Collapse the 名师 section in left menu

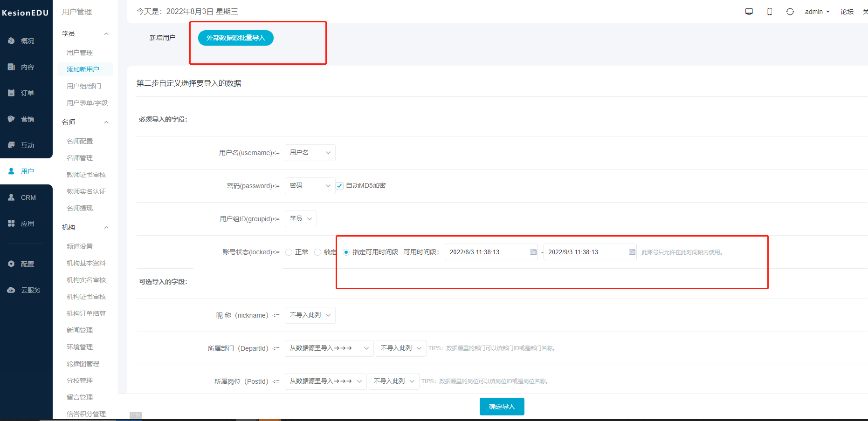[106, 122]
